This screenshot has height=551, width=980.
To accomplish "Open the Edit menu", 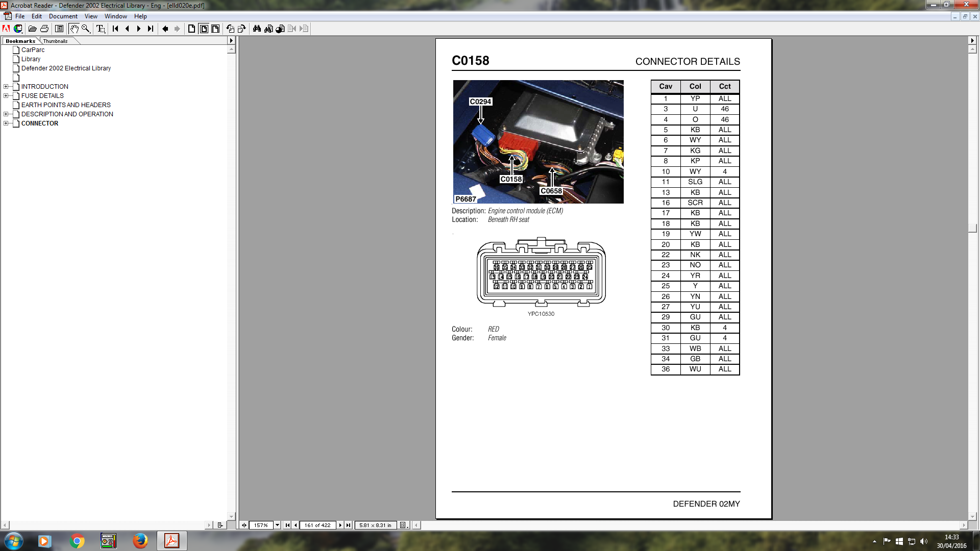I will coord(37,16).
